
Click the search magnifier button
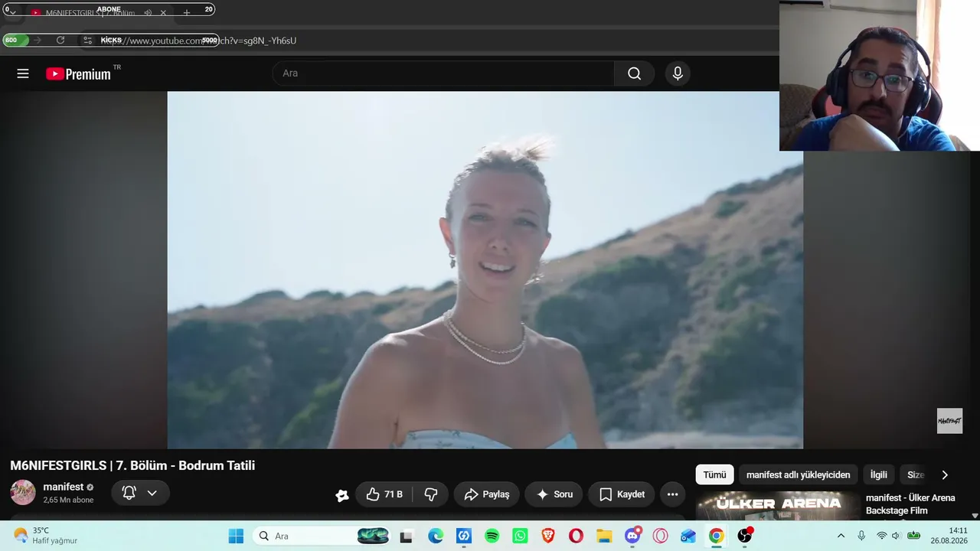[x=634, y=73]
